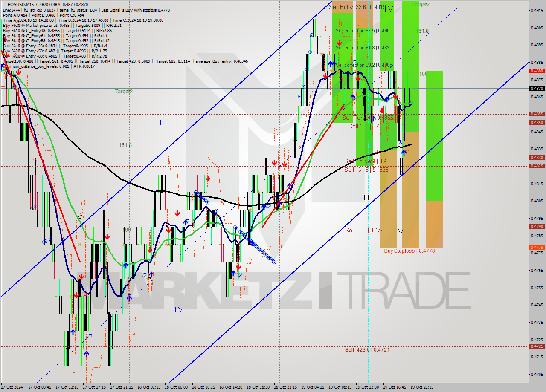Click the red 0.4830 price tag

click(537, 158)
